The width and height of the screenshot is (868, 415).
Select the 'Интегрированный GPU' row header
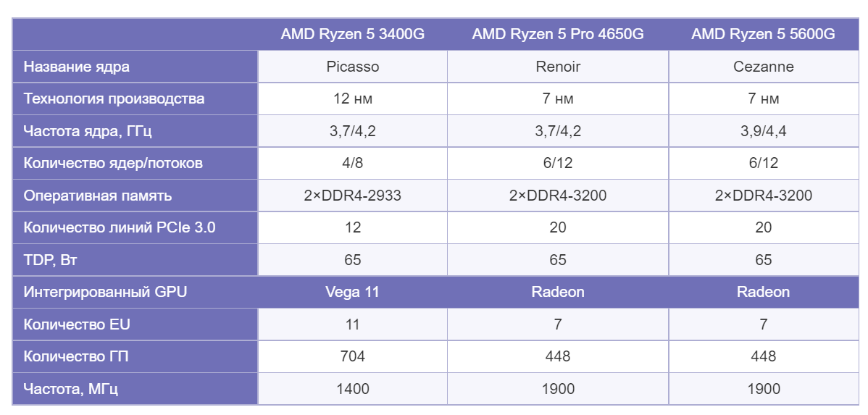105,292
